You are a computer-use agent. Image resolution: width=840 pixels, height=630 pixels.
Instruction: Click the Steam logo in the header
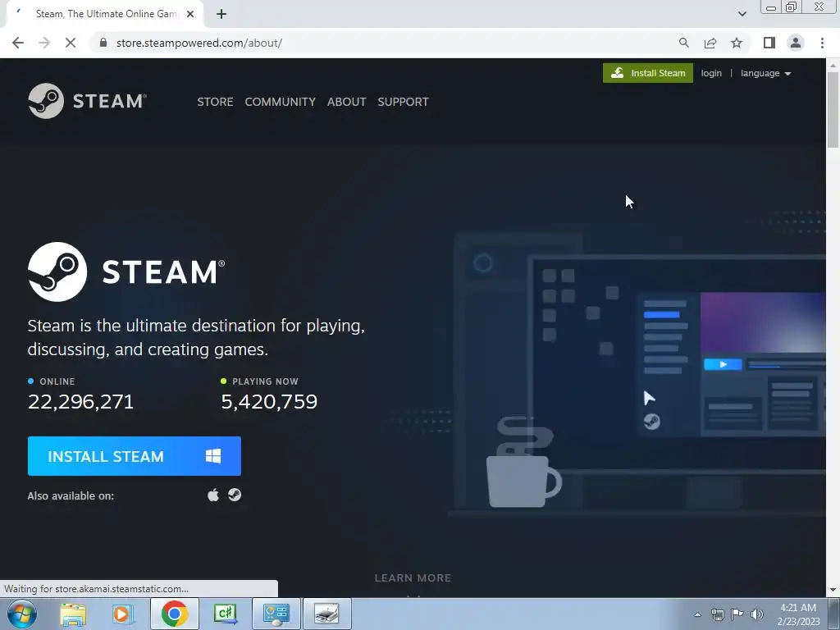click(x=87, y=101)
